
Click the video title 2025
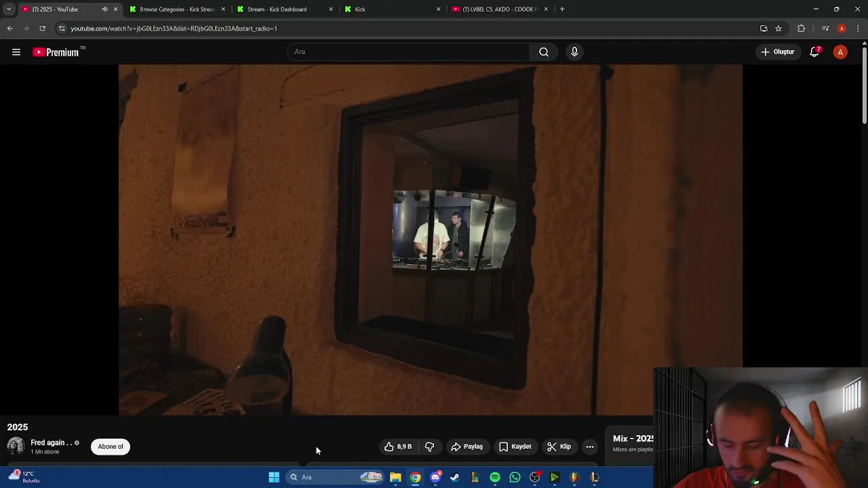click(18, 427)
